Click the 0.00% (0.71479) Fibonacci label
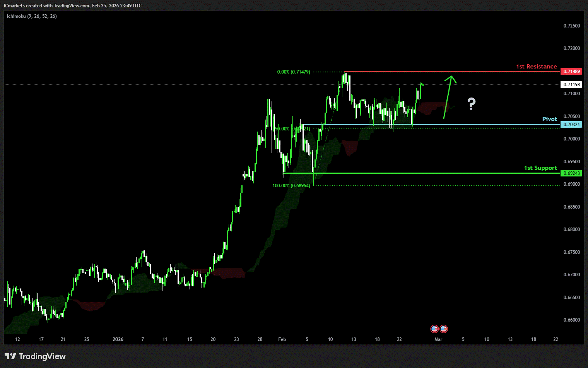 (293, 72)
